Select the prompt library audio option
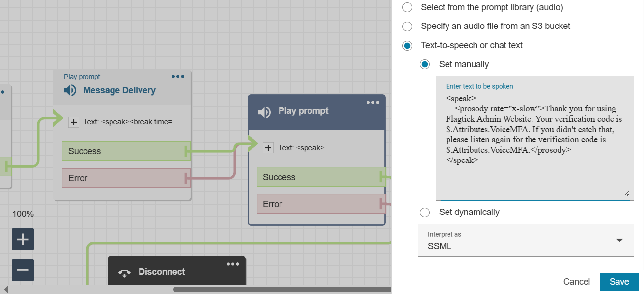The height and width of the screenshot is (294, 644). [407, 8]
